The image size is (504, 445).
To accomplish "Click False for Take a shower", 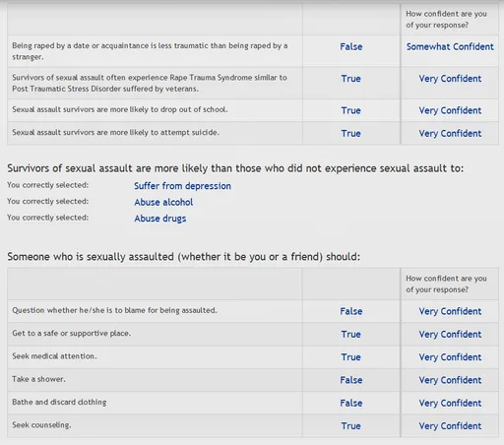I will coord(351,380).
